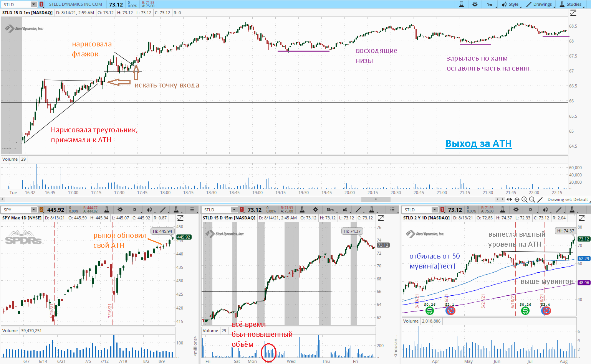Click the 62.29 moving average price label

(584, 259)
